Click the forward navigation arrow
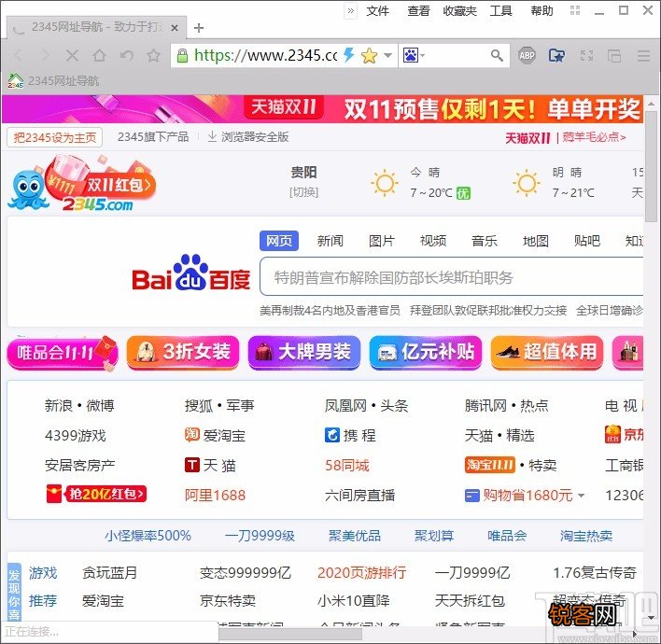 click(x=45, y=55)
